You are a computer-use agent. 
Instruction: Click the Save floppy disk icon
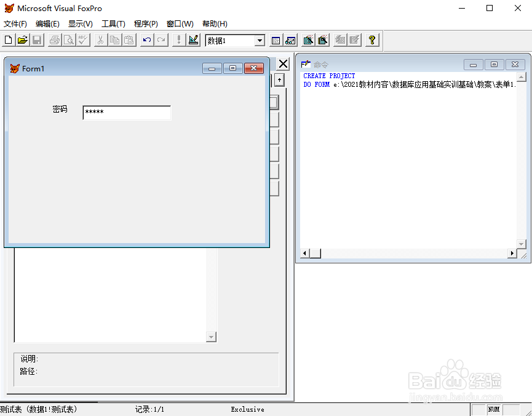point(37,40)
